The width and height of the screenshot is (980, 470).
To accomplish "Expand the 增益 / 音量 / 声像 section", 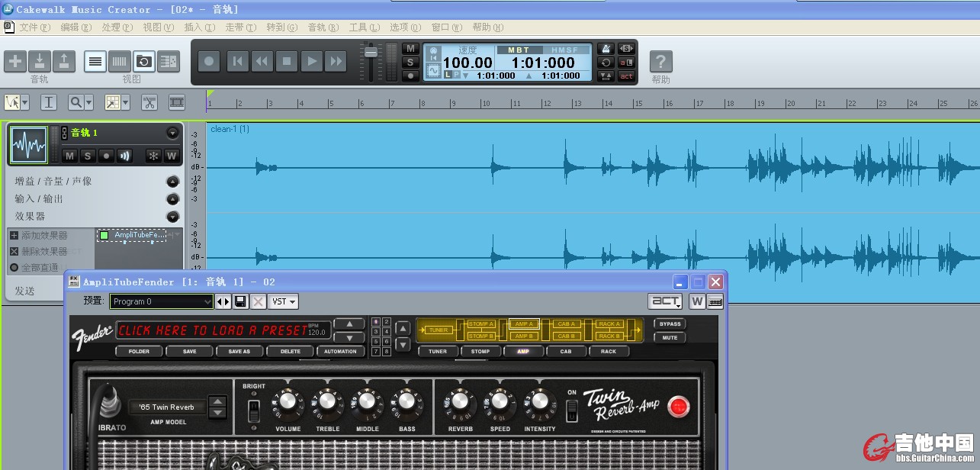I will [x=173, y=181].
